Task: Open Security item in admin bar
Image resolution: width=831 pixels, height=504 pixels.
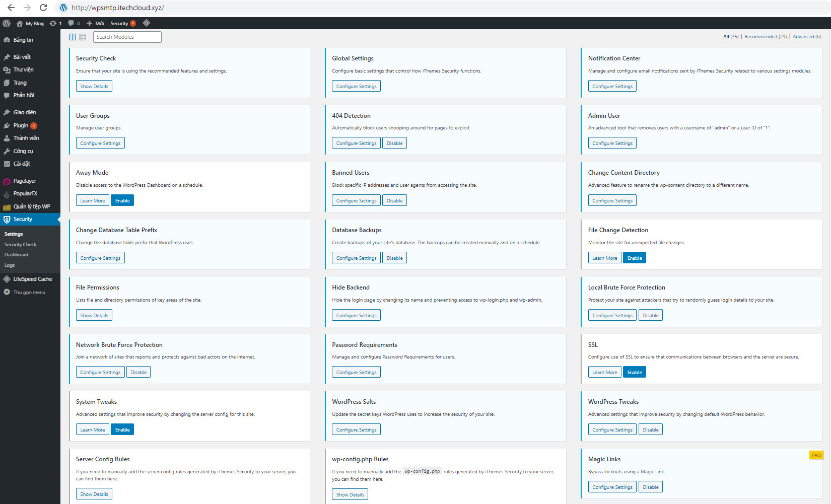Action: (x=123, y=23)
